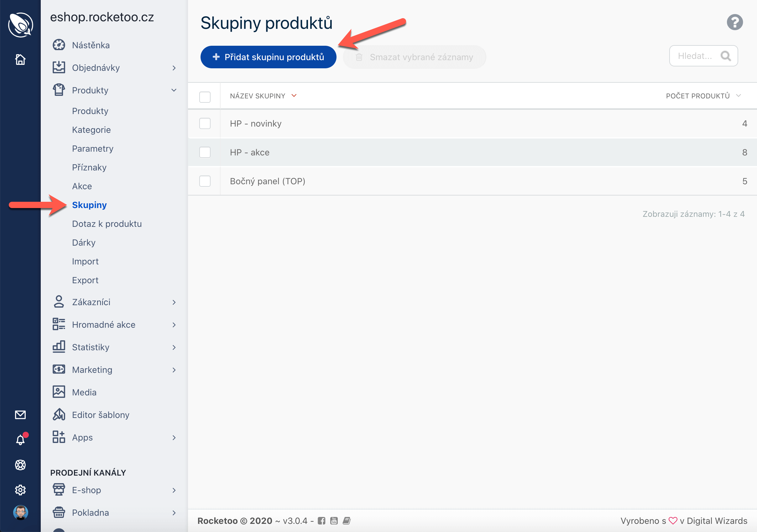Click the lifebuoy support icon
Image resolution: width=757 pixels, height=532 pixels.
pyautogui.click(x=20, y=465)
